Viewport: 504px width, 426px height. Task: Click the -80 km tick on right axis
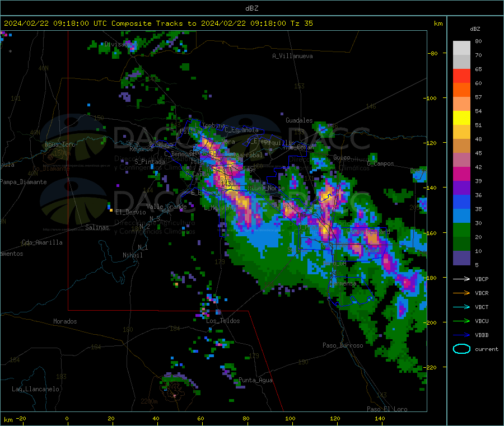(433, 53)
